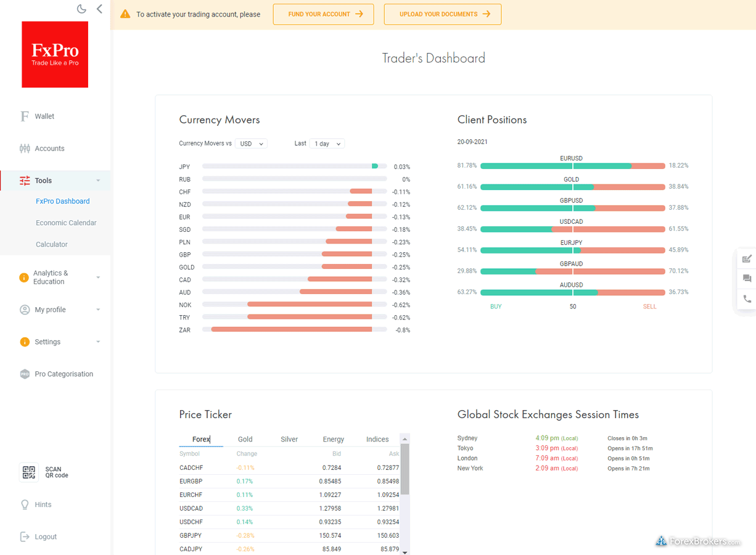Open the live chat widget icon
The image size is (756, 555).
[x=747, y=279]
